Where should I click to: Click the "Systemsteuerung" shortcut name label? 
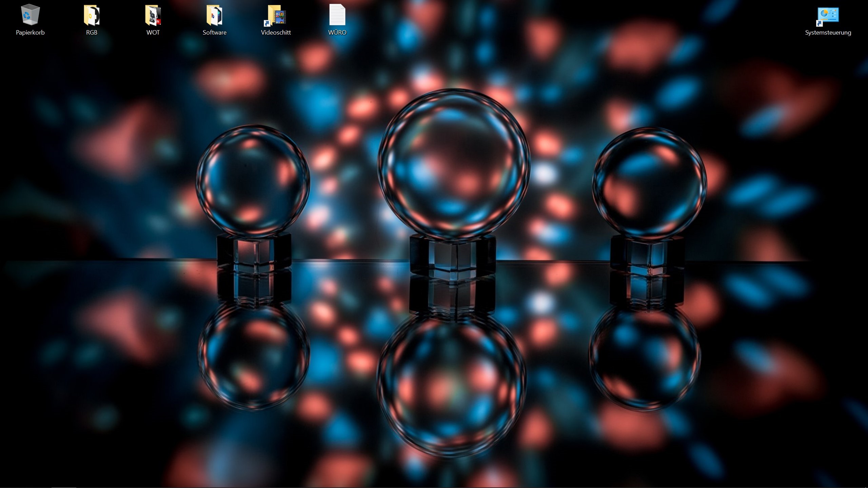[828, 33]
